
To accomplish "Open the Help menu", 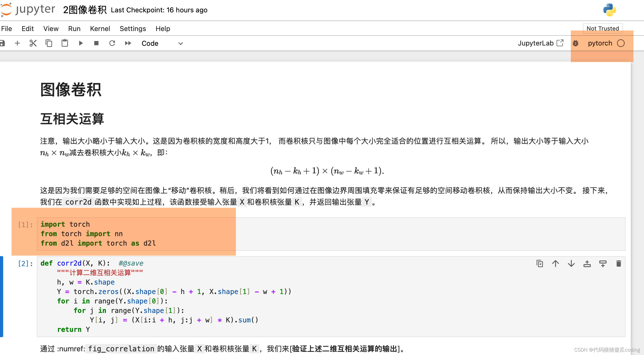I will click(163, 28).
